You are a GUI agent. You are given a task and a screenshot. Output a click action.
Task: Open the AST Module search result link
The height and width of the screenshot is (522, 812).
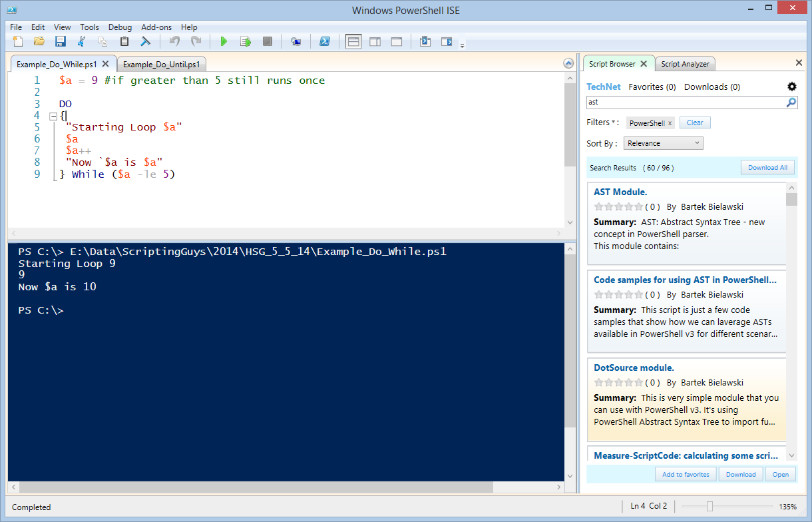620,192
